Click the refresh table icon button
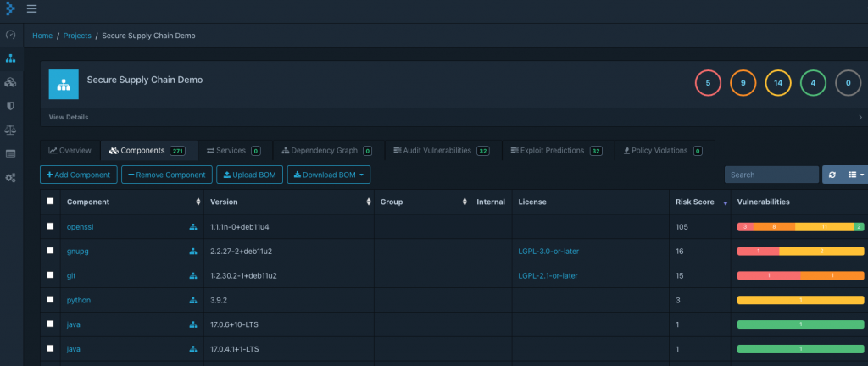This screenshot has width=868, height=366. pos(832,175)
